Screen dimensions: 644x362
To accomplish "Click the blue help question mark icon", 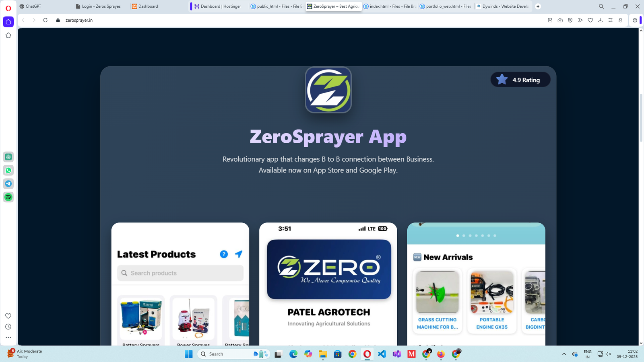I will 224,254.
